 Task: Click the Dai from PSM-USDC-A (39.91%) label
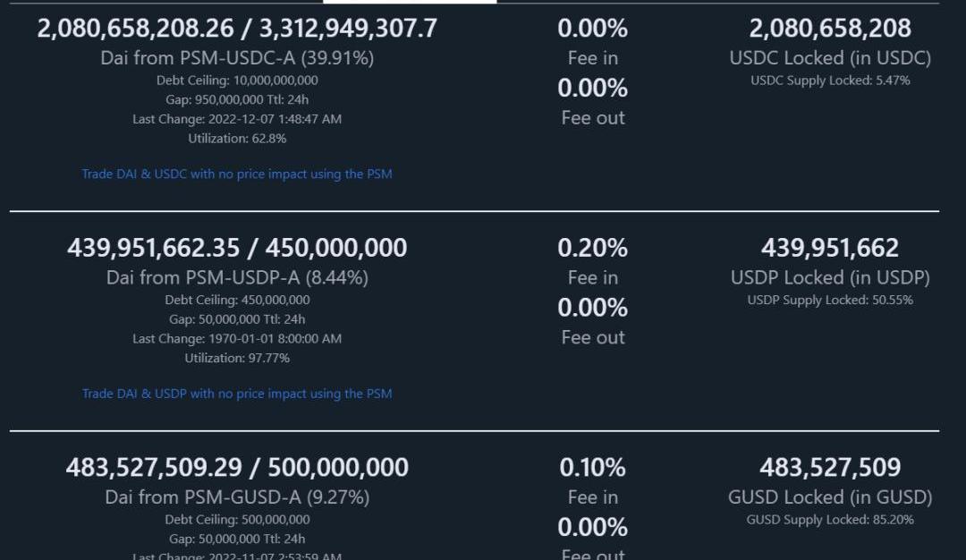pyautogui.click(x=237, y=58)
